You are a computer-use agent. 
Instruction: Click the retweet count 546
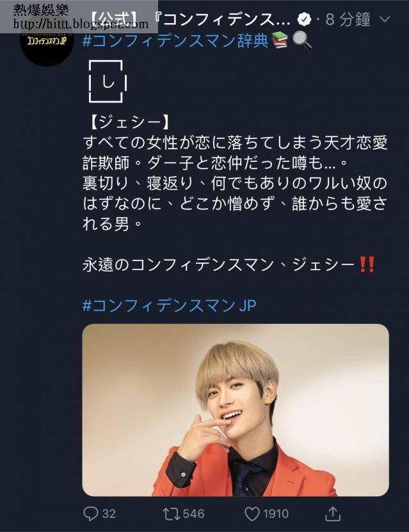point(193,513)
